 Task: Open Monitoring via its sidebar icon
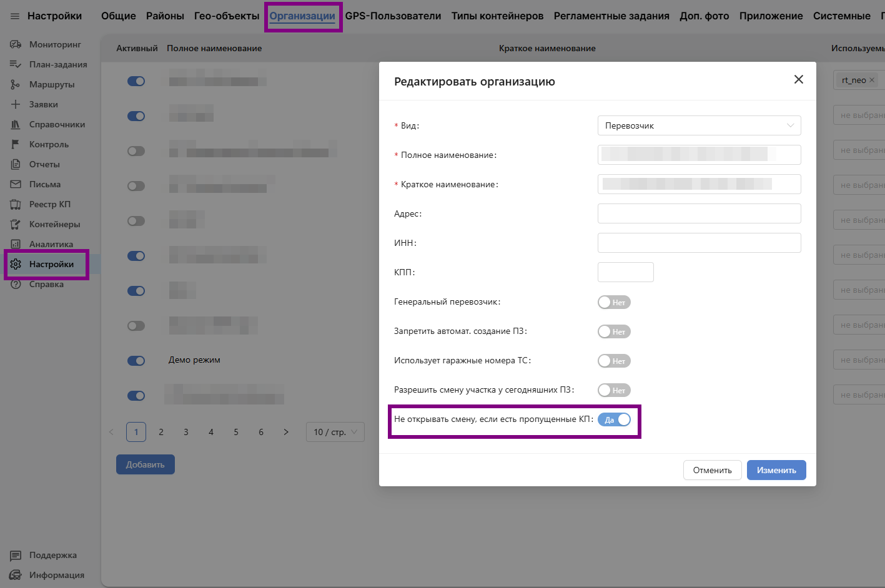click(x=16, y=44)
